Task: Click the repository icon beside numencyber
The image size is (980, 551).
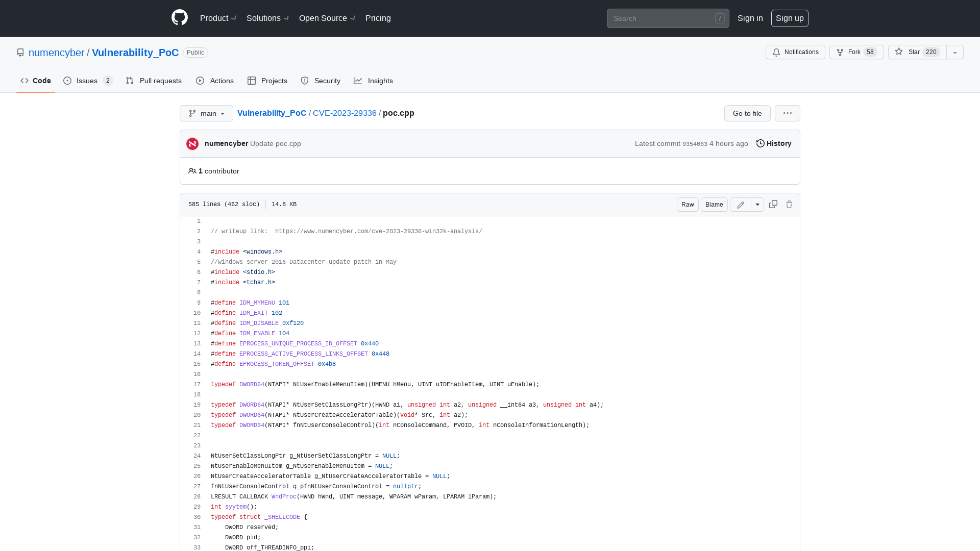Action: pos(20,53)
